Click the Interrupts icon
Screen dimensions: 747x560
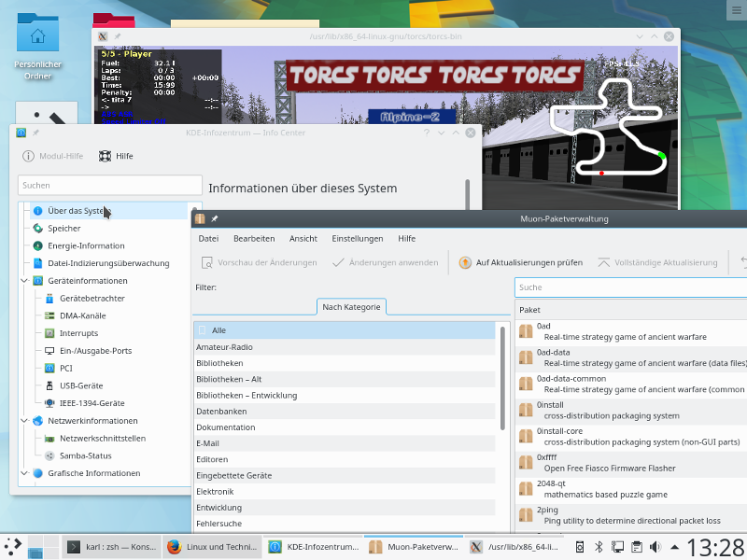[x=49, y=333]
